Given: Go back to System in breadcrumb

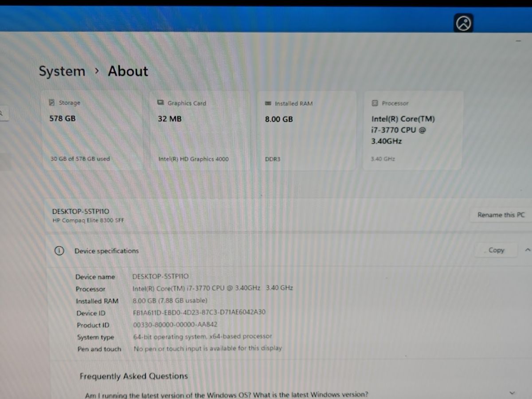Looking at the screenshot, I should tap(62, 71).
